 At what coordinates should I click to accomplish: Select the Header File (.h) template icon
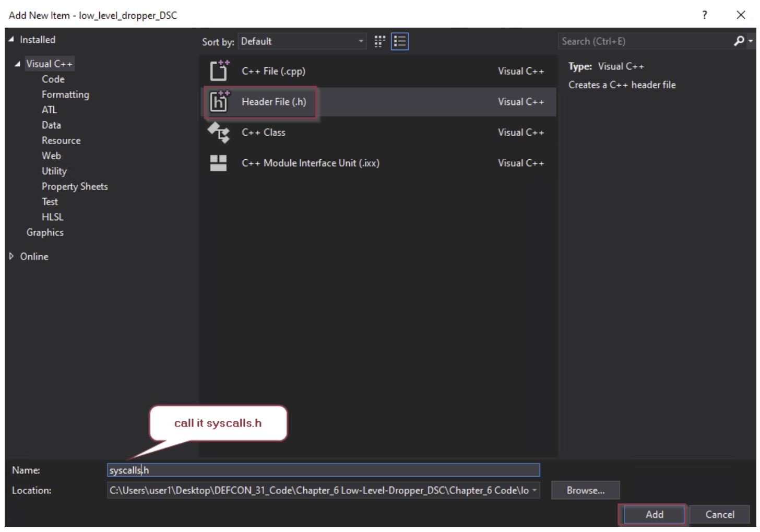pos(219,102)
